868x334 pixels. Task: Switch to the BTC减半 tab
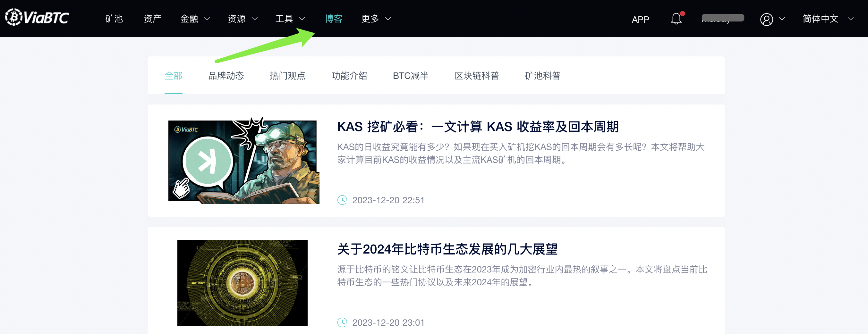click(x=411, y=75)
